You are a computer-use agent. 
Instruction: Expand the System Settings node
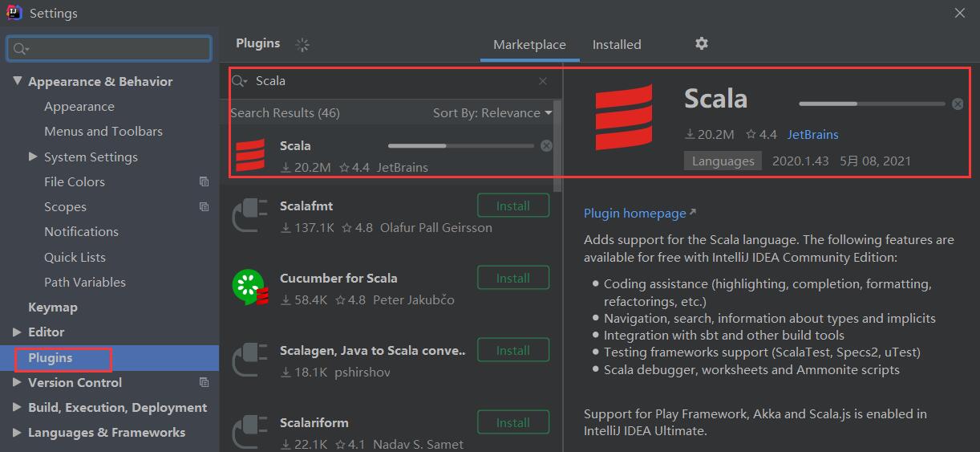click(x=33, y=157)
